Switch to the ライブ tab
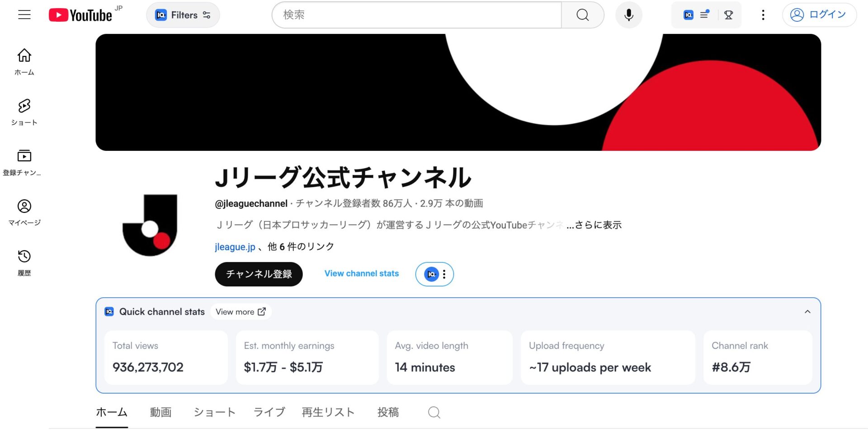The height and width of the screenshot is (440, 868). click(269, 412)
